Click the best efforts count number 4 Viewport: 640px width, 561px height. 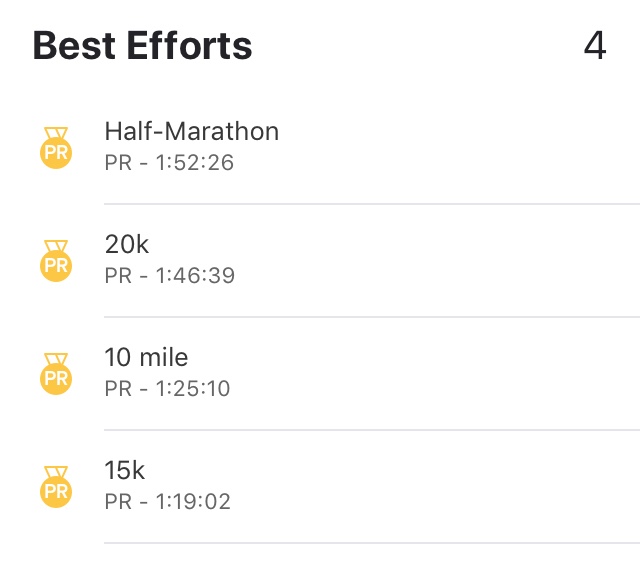click(595, 46)
